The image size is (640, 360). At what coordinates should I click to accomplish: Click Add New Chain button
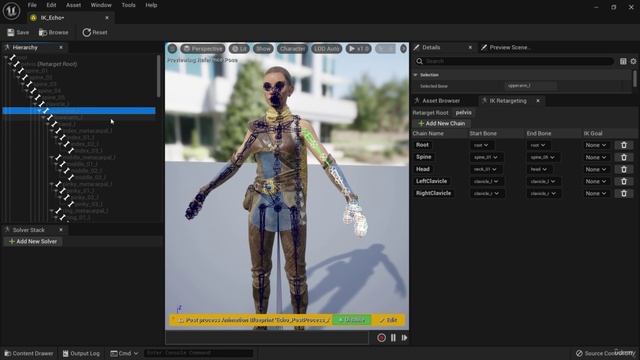click(442, 123)
